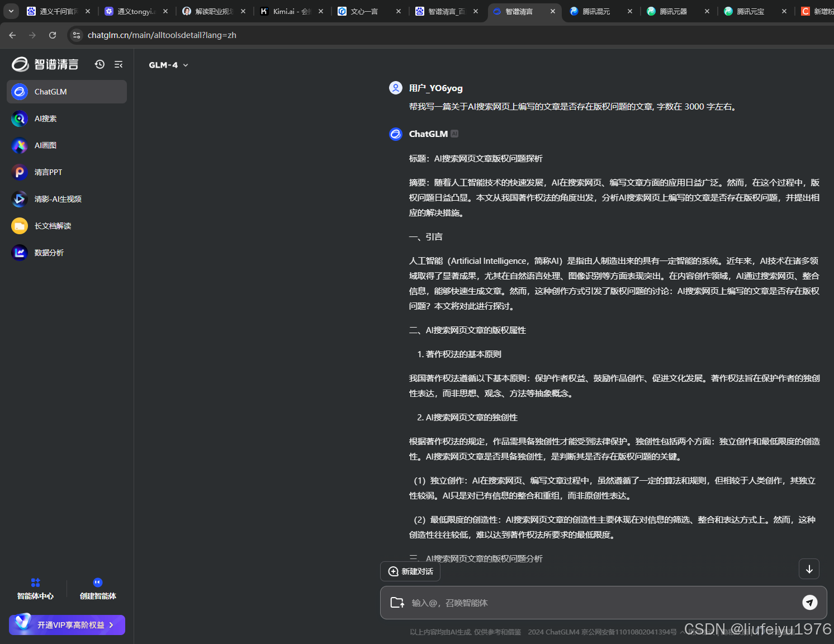This screenshot has width=834, height=644.
Task: Open 数据分析 tool
Action: coord(67,253)
